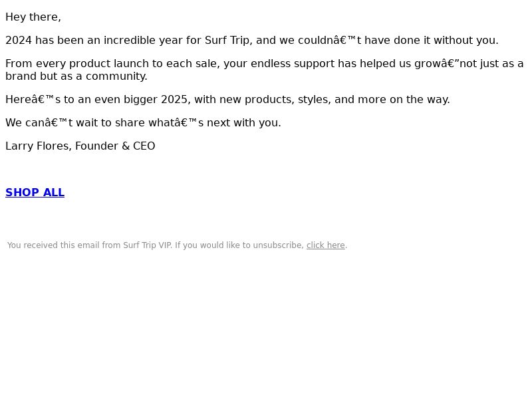
Task: Click 'more on the way.' text
Action: [404, 99]
